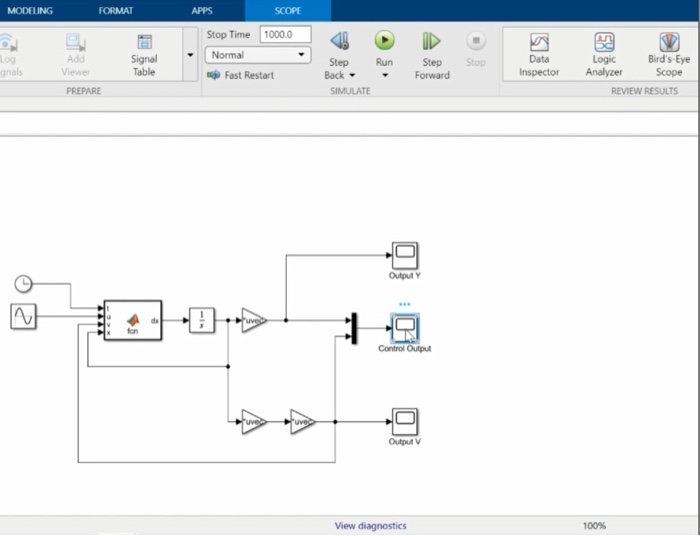Image resolution: width=700 pixels, height=536 pixels.
Task: Select the Output Y scope block
Action: 405,256
